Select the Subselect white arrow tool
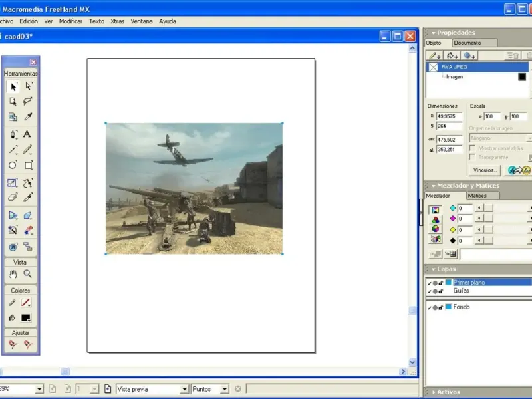Viewport: 532px width, 399px height. point(28,86)
